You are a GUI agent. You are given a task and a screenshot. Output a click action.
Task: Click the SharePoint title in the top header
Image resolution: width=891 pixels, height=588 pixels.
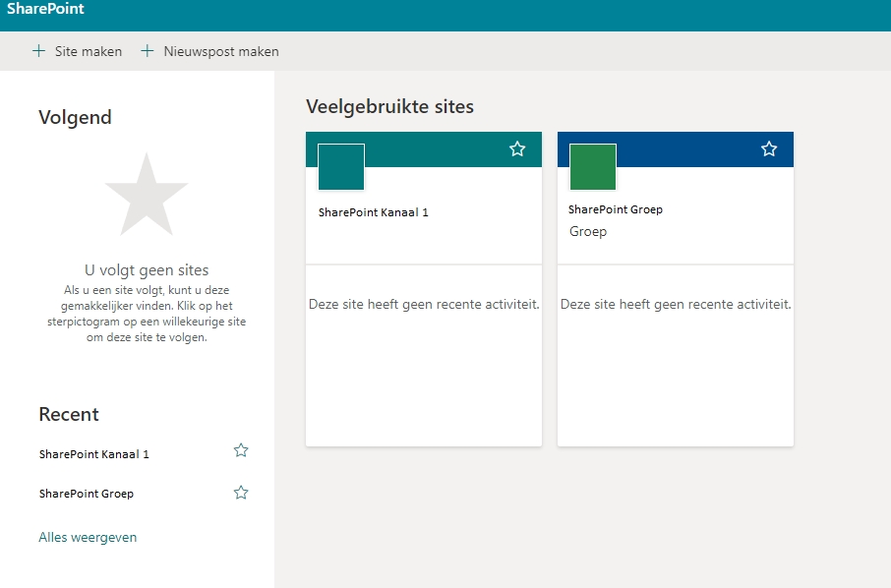coord(45,9)
